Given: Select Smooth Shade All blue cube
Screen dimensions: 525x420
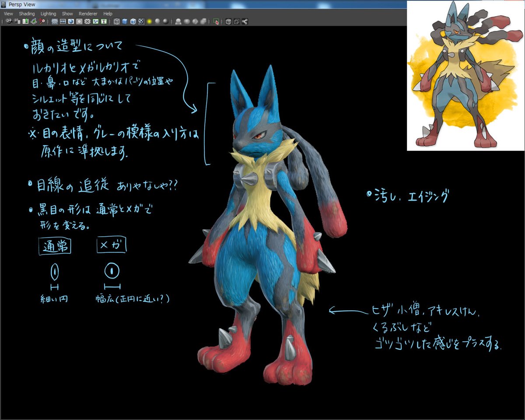Looking at the screenshot, I should [x=125, y=21].
